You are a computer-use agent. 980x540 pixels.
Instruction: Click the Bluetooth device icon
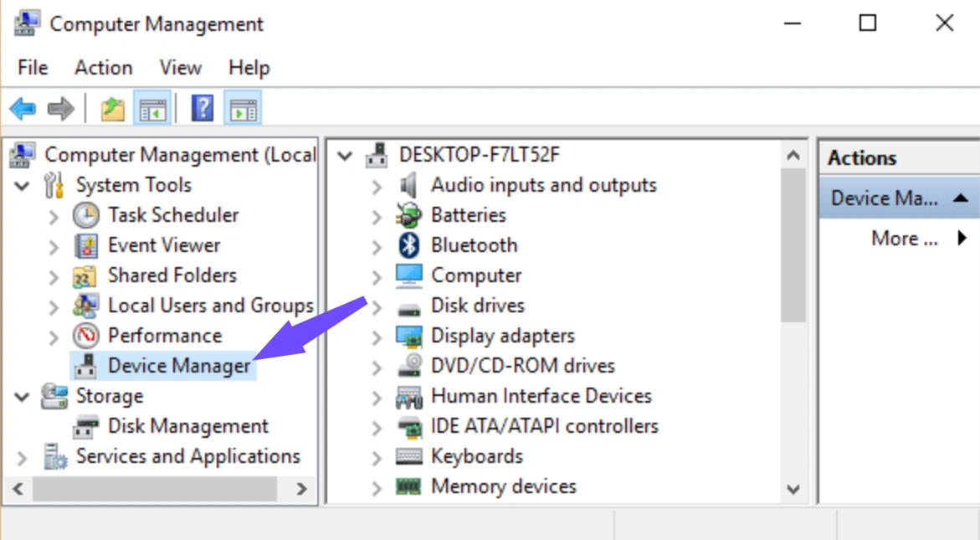click(x=408, y=245)
